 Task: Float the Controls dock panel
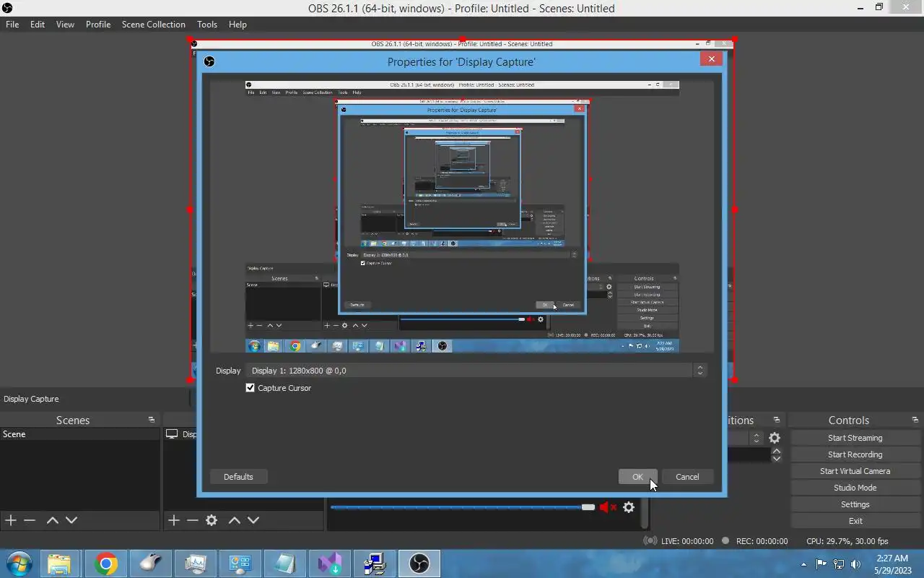click(915, 420)
